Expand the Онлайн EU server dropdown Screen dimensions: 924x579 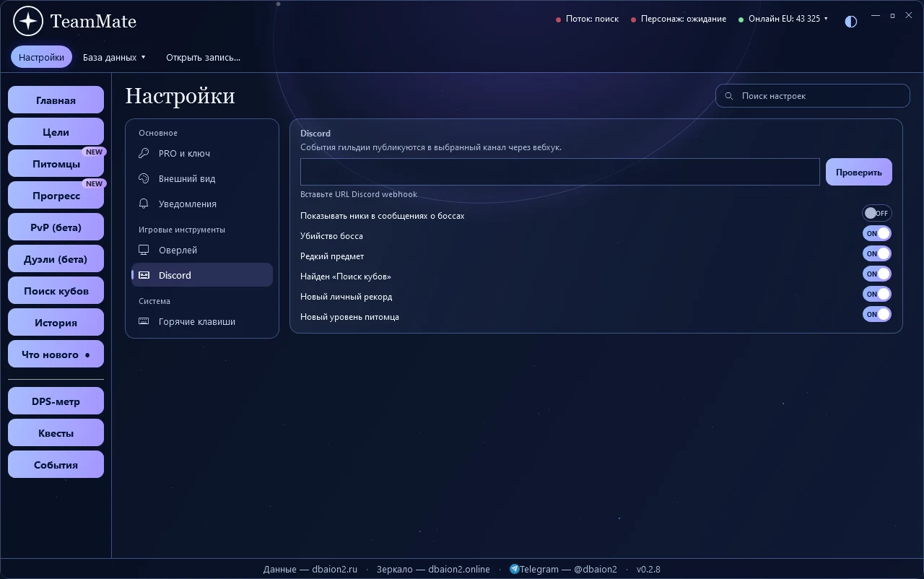click(784, 19)
